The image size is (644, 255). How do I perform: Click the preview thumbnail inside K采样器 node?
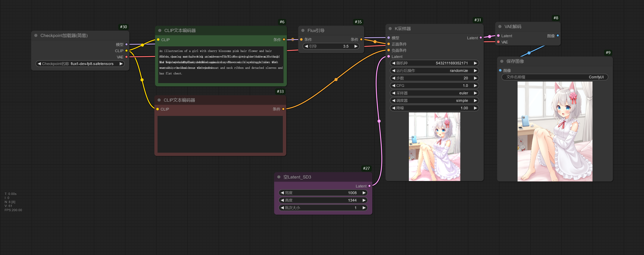(434, 146)
